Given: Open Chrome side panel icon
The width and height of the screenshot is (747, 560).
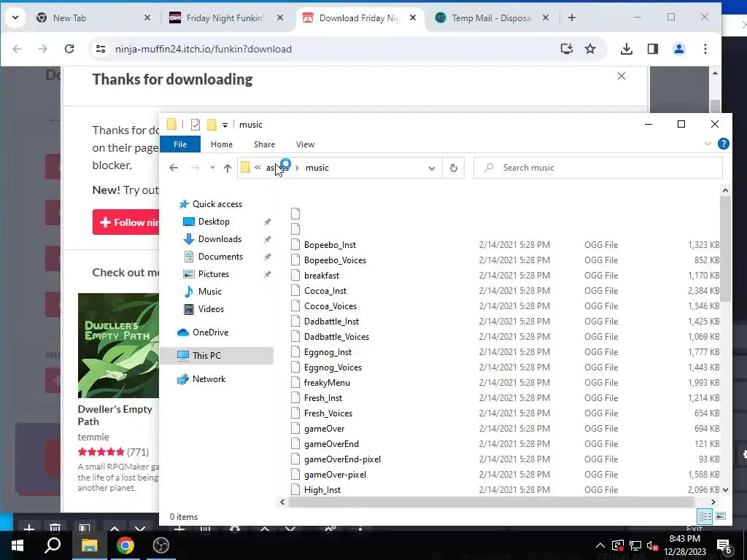Looking at the screenshot, I should (x=653, y=49).
